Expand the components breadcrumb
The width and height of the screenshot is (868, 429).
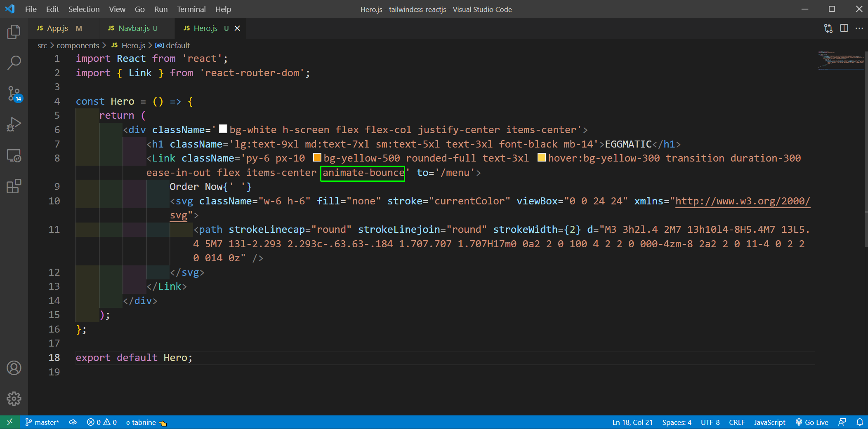click(x=78, y=45)
